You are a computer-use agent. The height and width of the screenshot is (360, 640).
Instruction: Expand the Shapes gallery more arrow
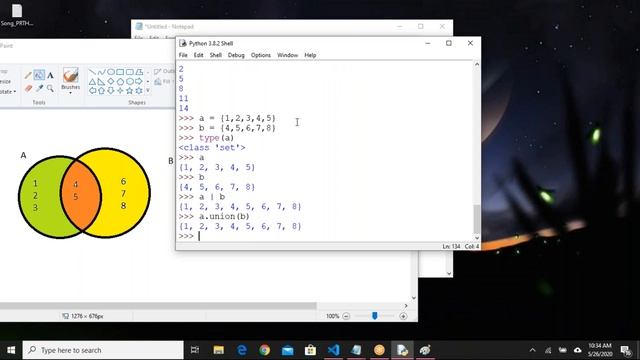[x=148, y=91]
